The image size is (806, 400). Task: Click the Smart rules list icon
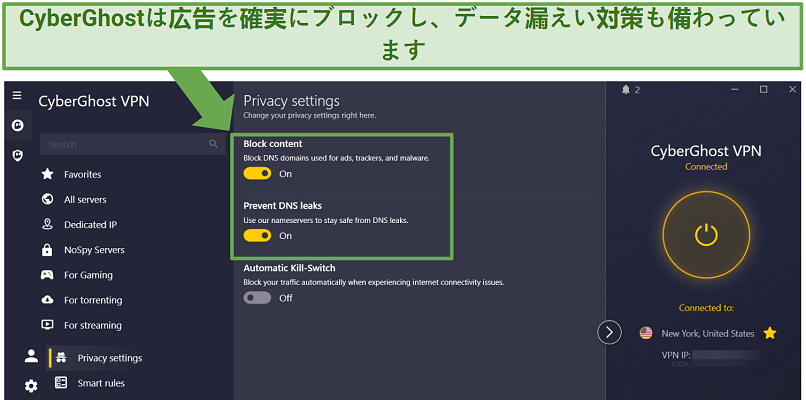61,383
